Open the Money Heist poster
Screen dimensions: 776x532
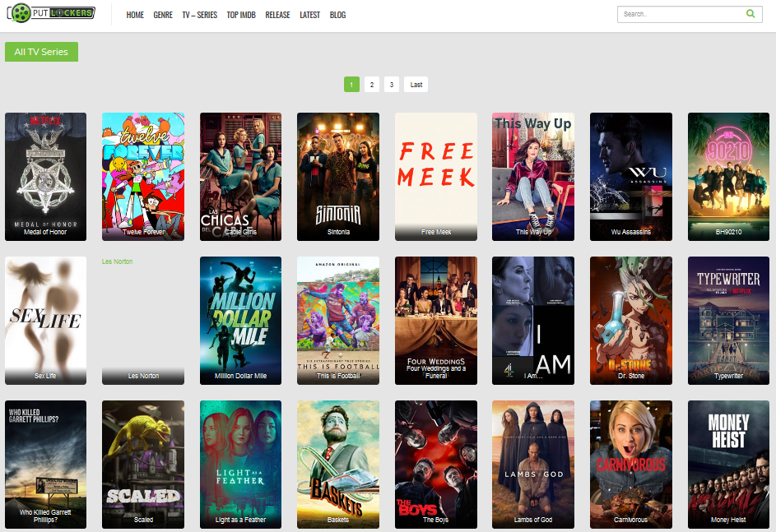point(728,465)
